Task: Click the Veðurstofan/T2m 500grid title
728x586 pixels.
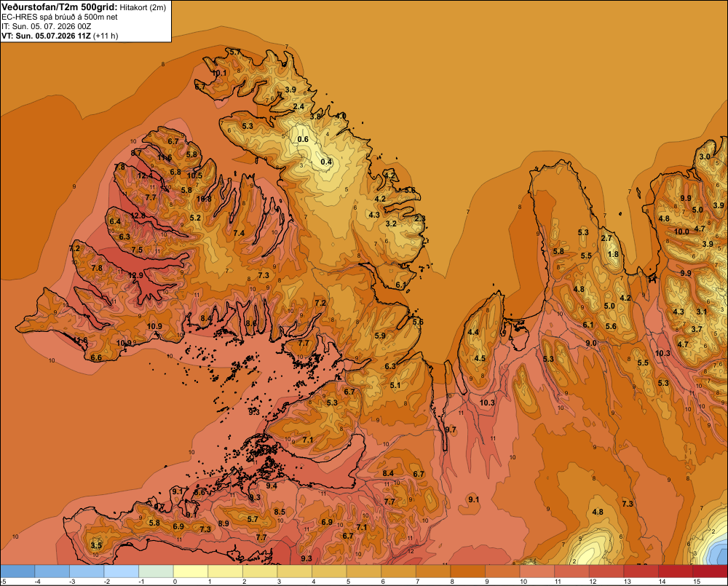Action: (x=60, y=7)
